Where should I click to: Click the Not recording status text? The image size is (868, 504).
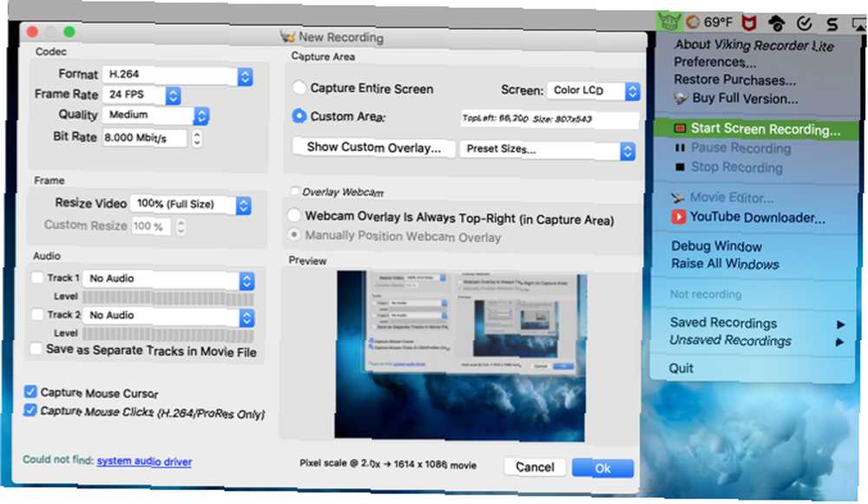[x=706, y=294]
